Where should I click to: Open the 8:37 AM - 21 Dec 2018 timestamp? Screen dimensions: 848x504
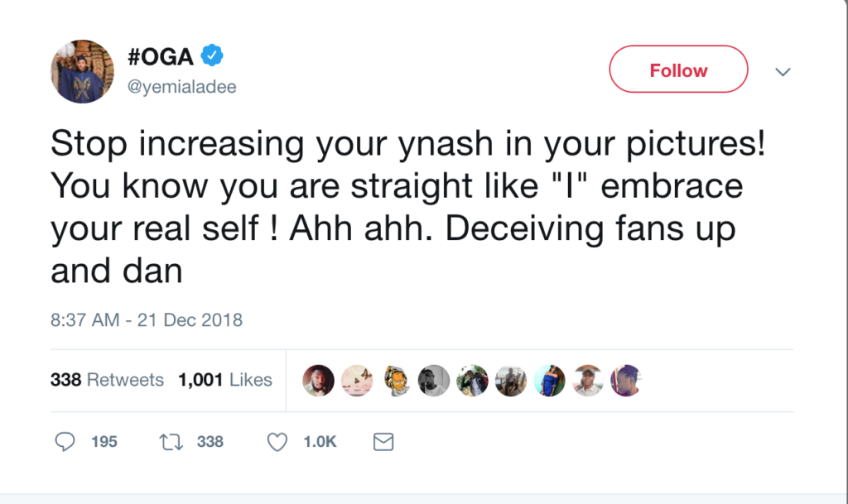coord(147,319)
